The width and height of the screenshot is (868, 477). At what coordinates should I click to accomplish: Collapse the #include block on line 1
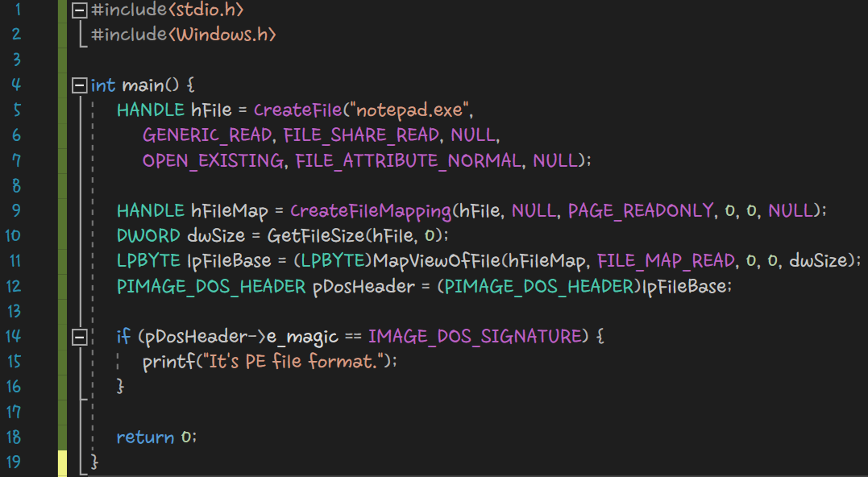80,10
